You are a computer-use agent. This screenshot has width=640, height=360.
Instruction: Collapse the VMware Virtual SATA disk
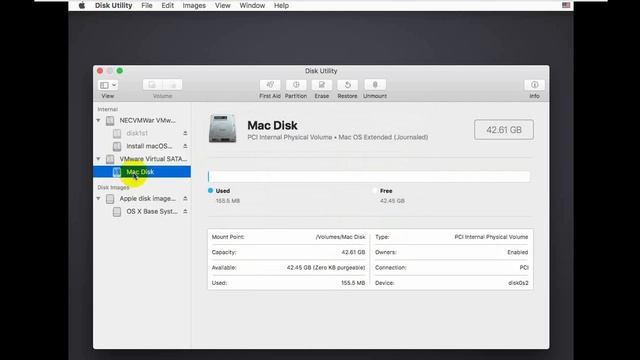(x=98, y=159)
